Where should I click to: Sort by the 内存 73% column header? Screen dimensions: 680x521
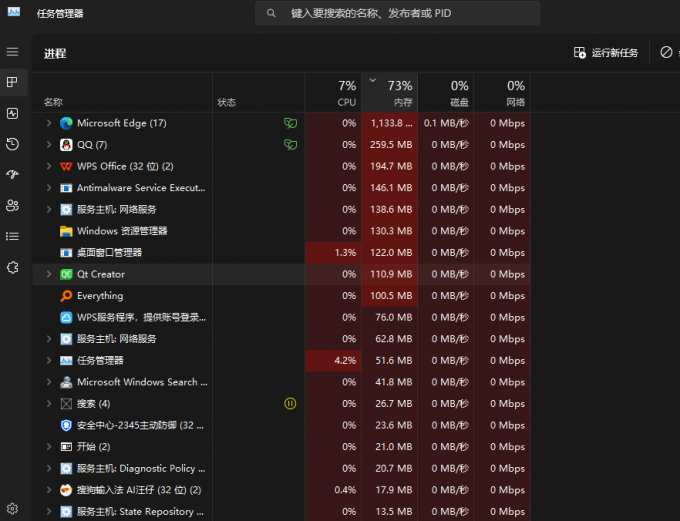pyautogui.click(x=389, y=93)
